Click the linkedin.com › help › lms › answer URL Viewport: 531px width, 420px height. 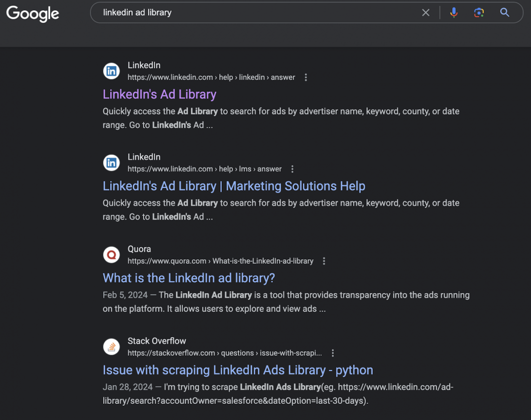point(205,169)
